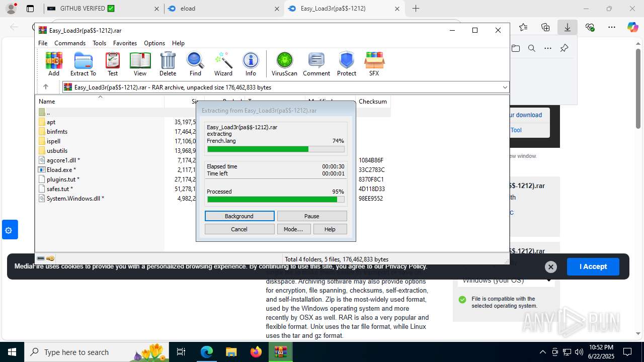Open the blue privacy settings gear
The width and height of the screenshot is (644, 362).
pos(10,230)
